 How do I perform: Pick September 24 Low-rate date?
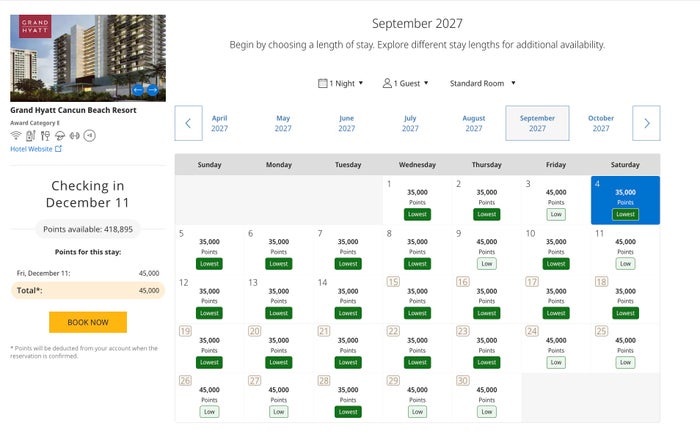[556, 348]
